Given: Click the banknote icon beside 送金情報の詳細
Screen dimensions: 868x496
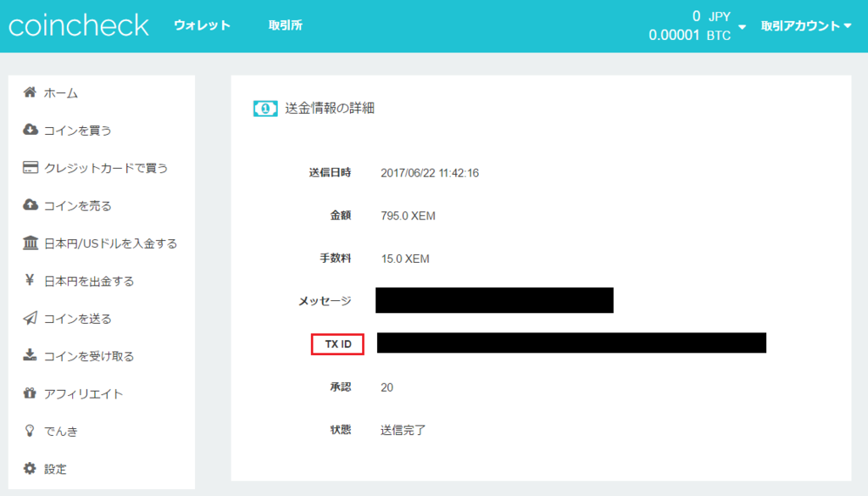Looking at the screenshot, I should pyautogui.click(x=264, y=109).
